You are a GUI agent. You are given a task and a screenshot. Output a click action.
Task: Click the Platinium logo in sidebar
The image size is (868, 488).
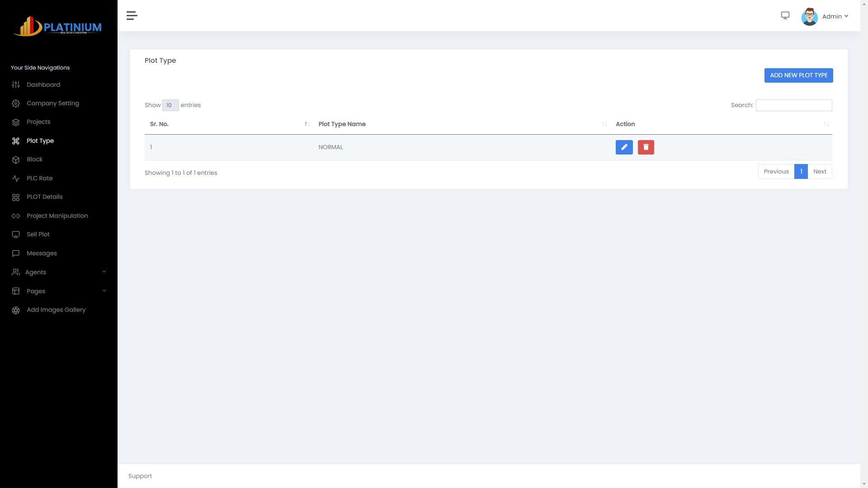[x=58, y=26]
